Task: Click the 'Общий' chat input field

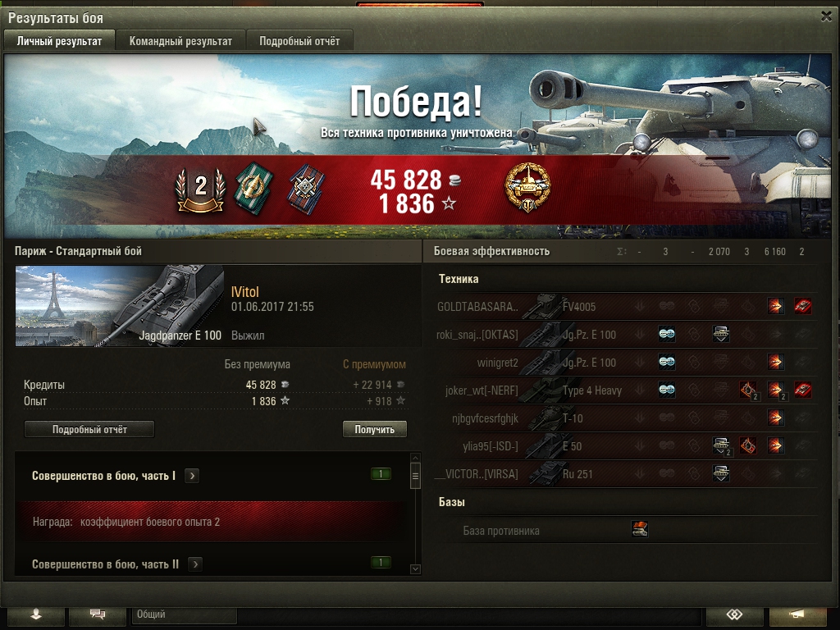Action: 185,614
